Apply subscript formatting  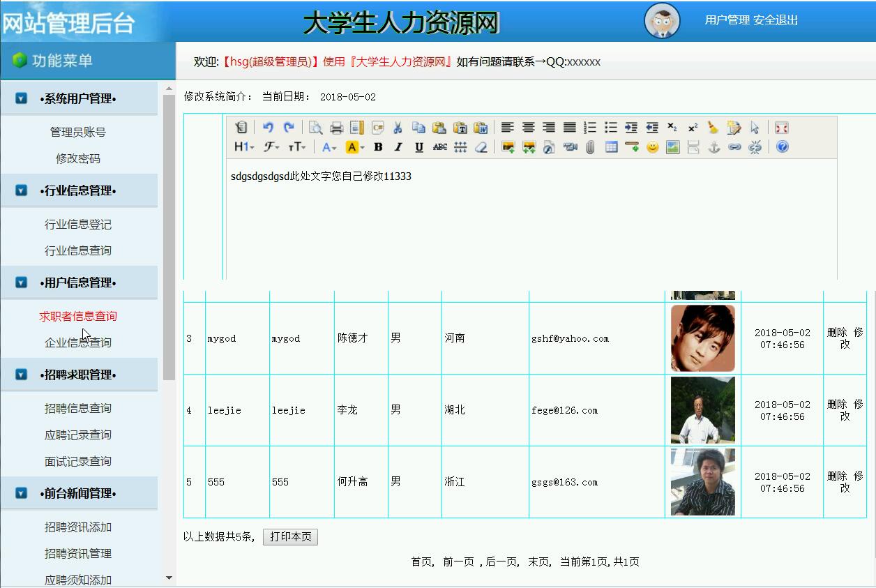coord(672,127)
